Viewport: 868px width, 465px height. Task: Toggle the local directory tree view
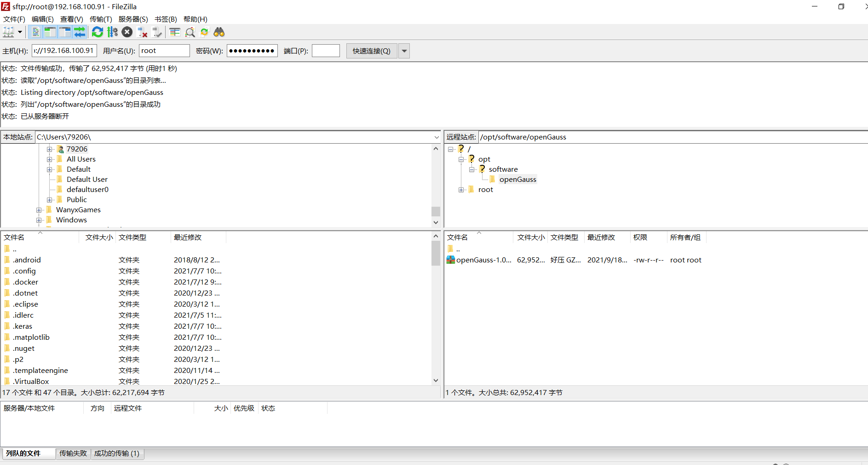50,32
